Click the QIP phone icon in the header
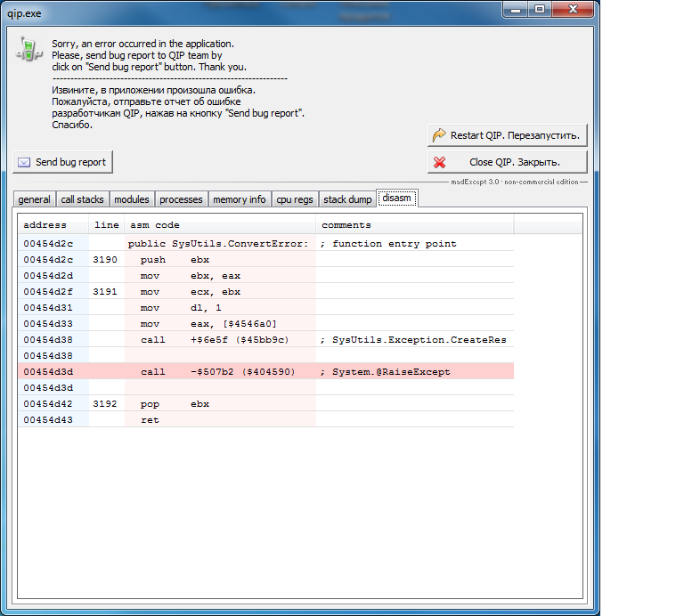 click(28, 48)
